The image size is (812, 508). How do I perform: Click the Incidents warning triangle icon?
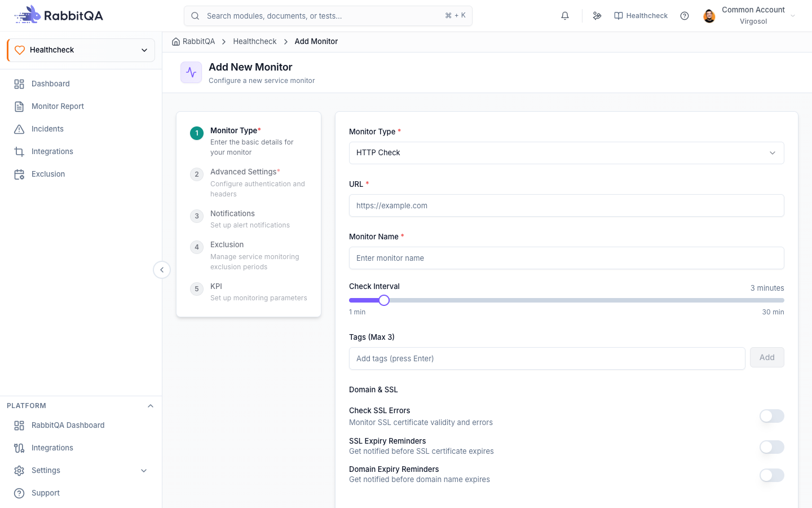pos(19,129)
